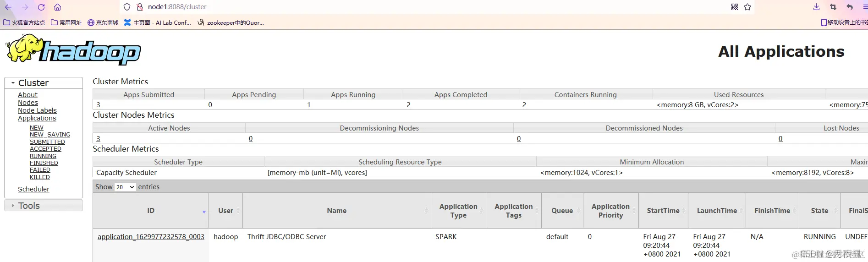Filter applications by FINISHED state
The width and height of the screenshot is (868, 262).
point(44,163)
